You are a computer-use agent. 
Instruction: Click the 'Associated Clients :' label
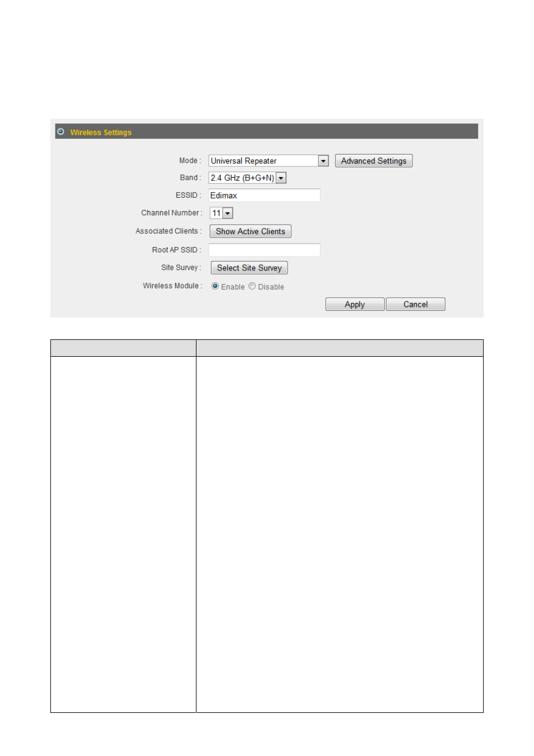(x=168, y=231)
